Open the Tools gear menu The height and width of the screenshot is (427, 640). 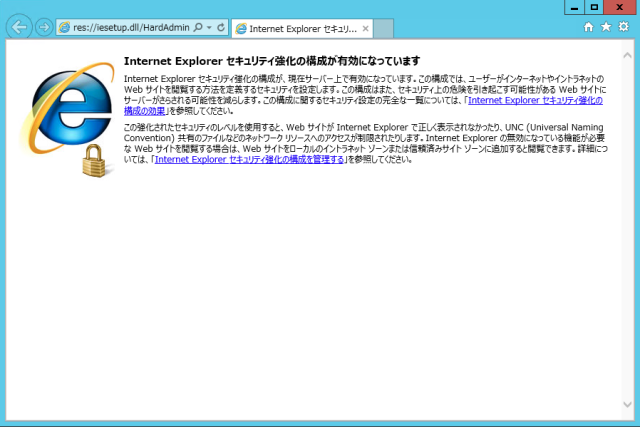[x=624, y=27]
